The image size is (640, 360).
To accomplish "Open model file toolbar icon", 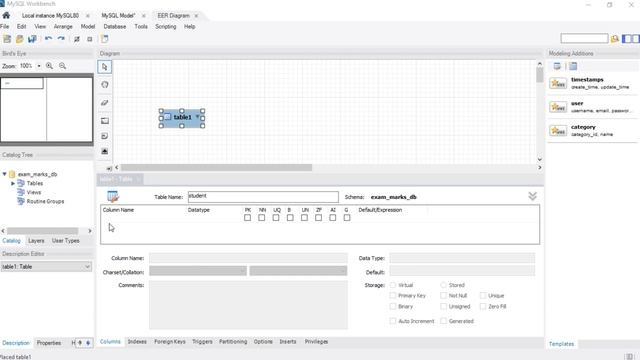I will point(19,39).
